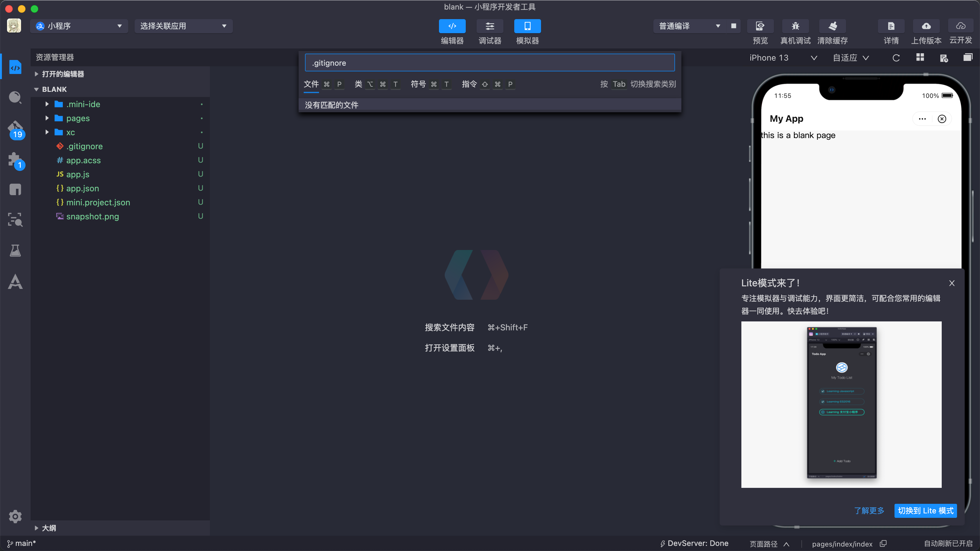Viewport: 980px width, 551px height.
Task: Open the app.json file
Action: click(x=120, y=188)
